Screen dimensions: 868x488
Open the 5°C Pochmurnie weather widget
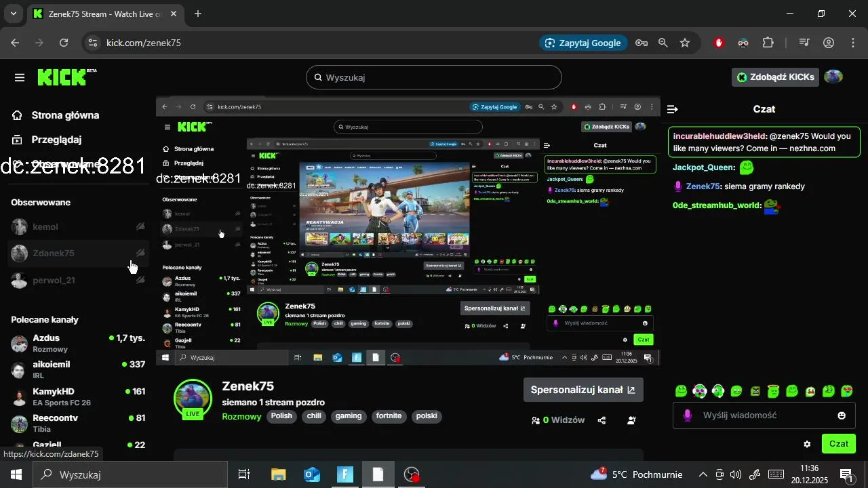coord(637,474)
